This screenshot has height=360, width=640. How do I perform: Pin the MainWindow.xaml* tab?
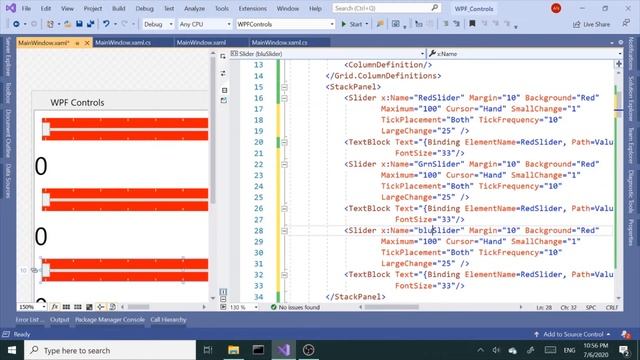(x=77, y=43)
